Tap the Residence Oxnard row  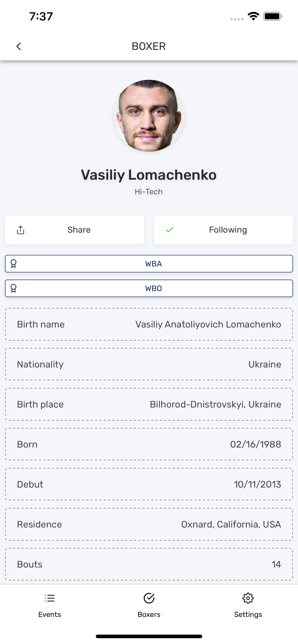click(149, 524)
